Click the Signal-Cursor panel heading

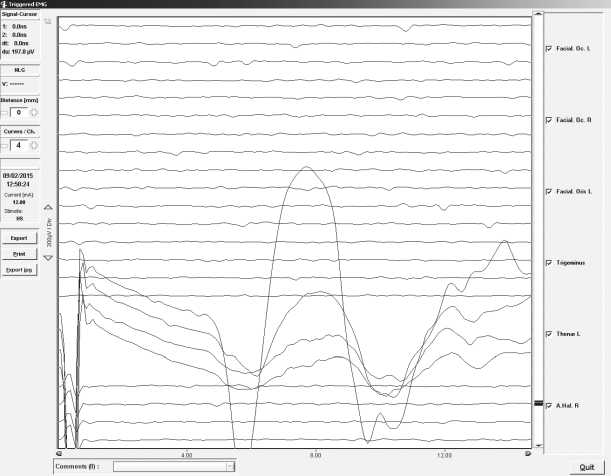19,14
